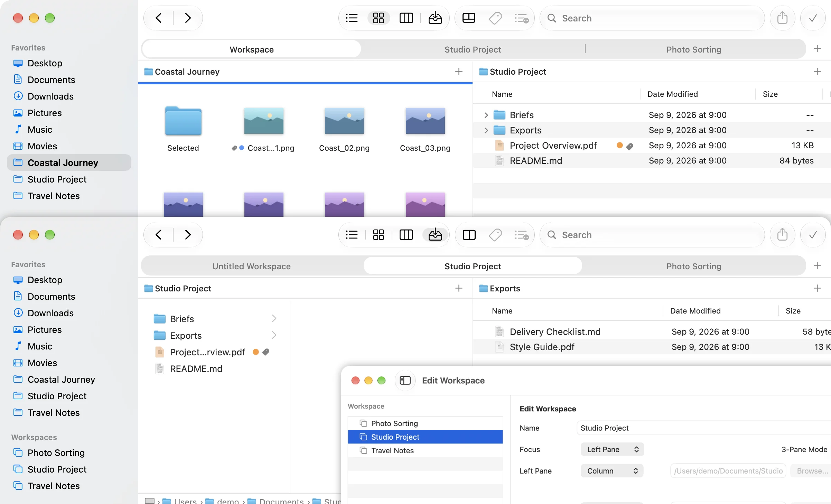Click the inbox tray icon in bottom toolbar

point(435,235)
